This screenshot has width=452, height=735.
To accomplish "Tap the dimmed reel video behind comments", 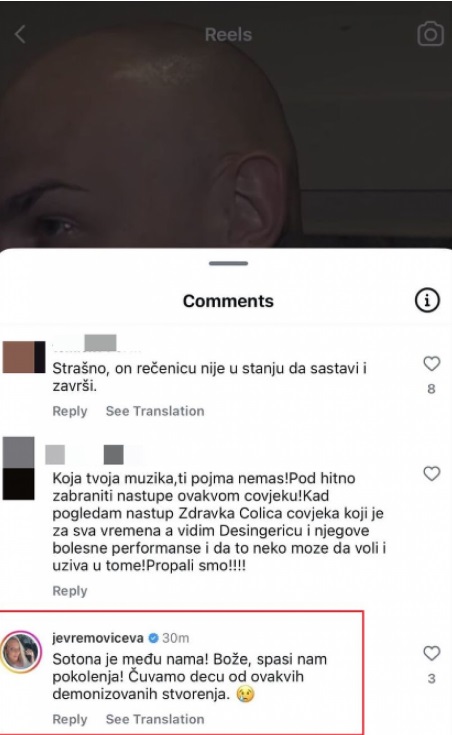I will 226,141.
